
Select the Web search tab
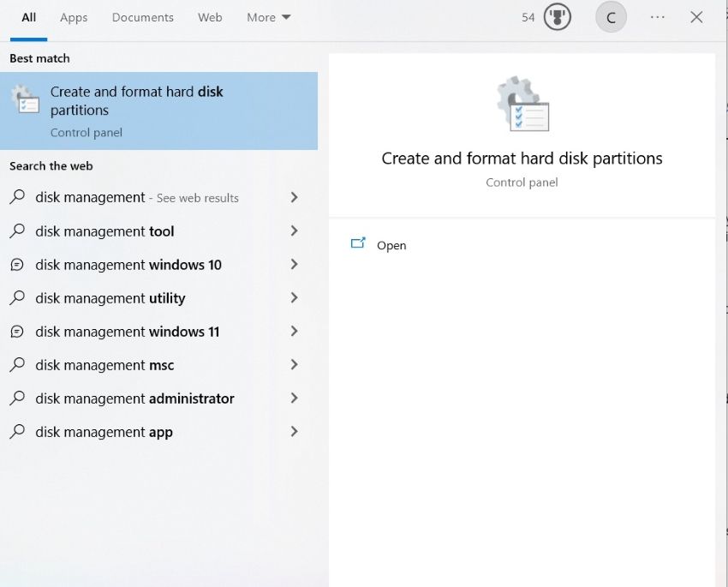210,17
